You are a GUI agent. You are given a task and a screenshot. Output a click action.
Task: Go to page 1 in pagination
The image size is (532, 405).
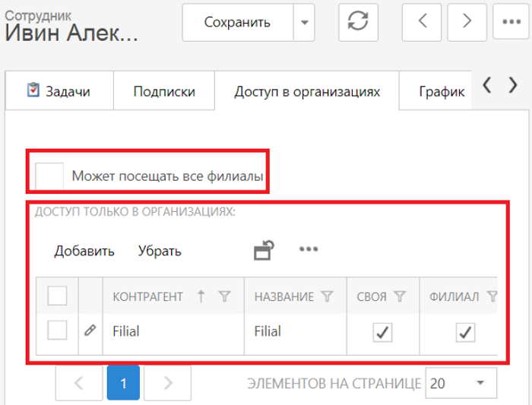coord(123,383)
